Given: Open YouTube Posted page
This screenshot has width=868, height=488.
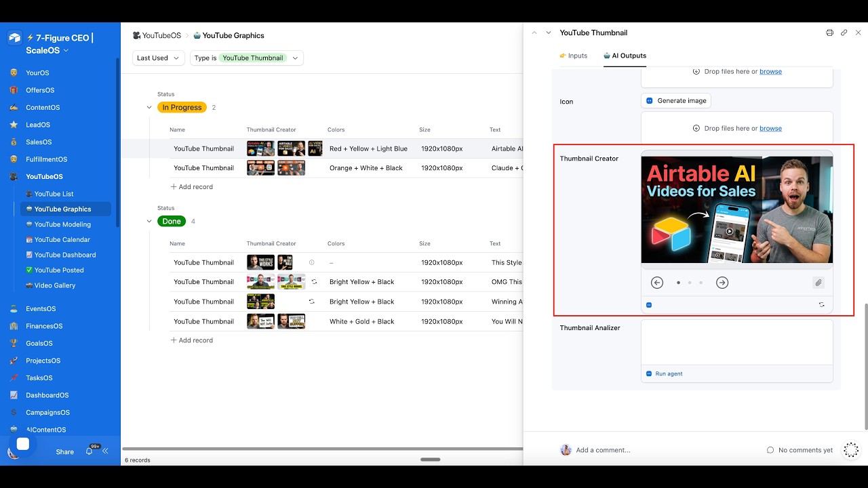Looking at the screenshot, I should pos(59,270).
